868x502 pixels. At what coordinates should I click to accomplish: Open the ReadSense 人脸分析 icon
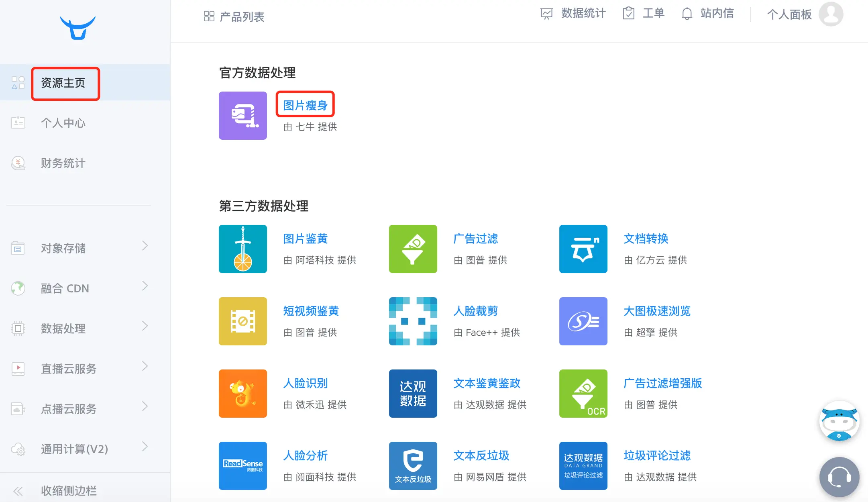pyautogui.click(x=243, y=466)
